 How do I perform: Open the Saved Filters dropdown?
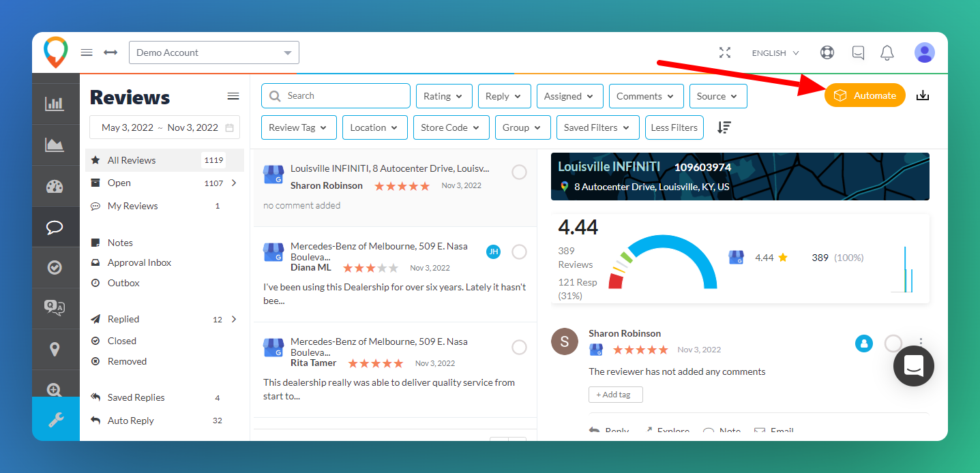coord(598,127)
